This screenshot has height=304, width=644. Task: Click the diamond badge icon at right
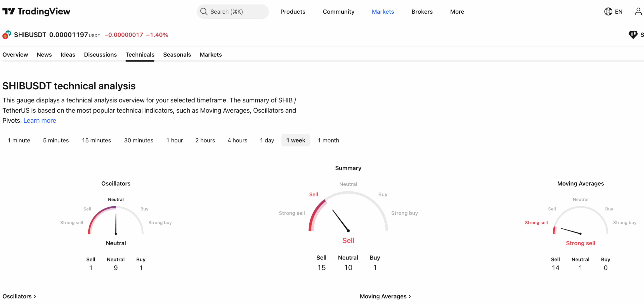pos(633,35)
